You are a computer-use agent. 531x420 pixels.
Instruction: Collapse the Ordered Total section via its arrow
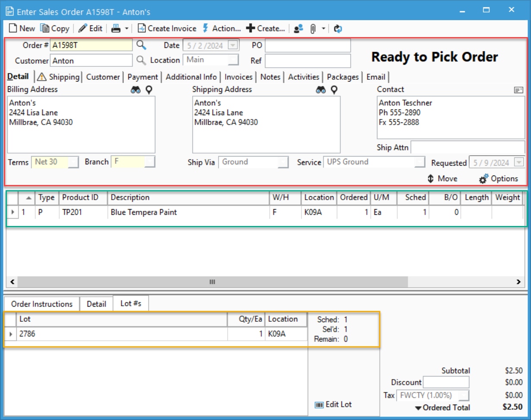tap(417, 407)
